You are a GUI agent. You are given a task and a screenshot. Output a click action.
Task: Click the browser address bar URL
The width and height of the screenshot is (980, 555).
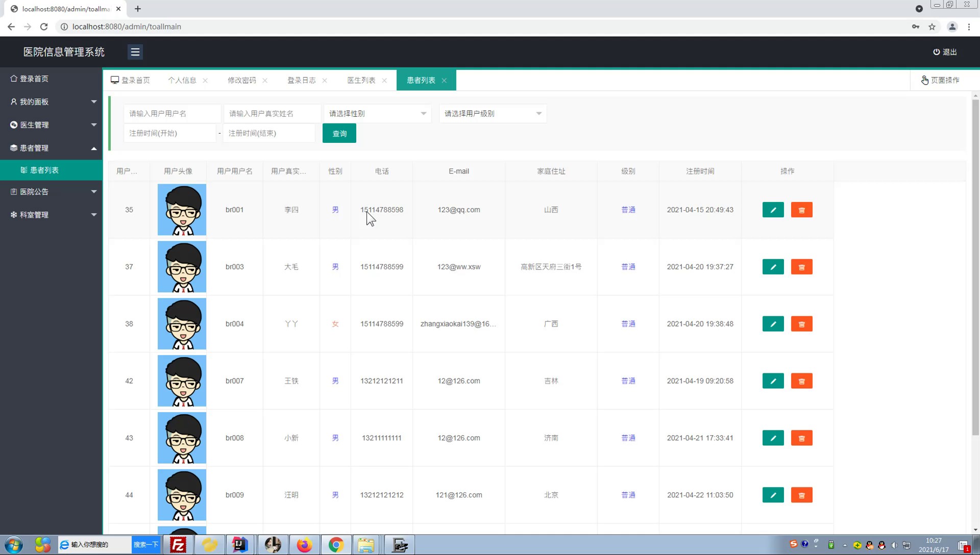(127, 27)
